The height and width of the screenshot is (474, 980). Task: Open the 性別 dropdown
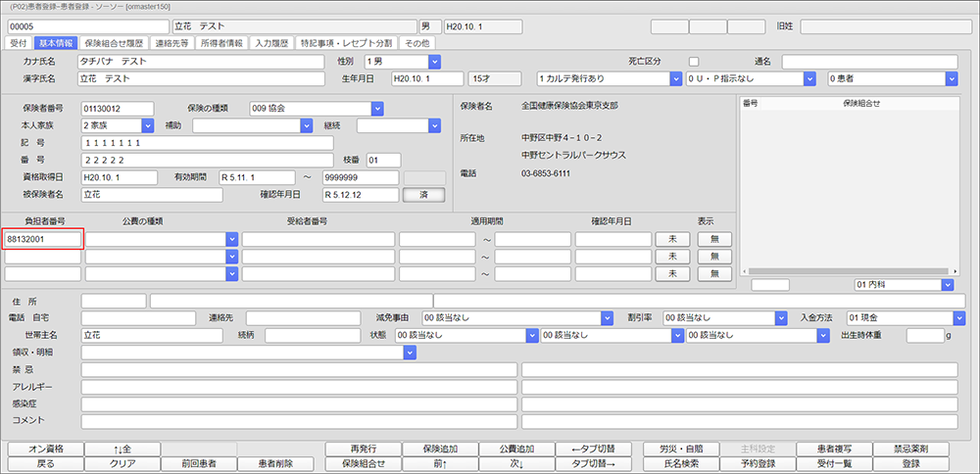click(x=434, y=62)
